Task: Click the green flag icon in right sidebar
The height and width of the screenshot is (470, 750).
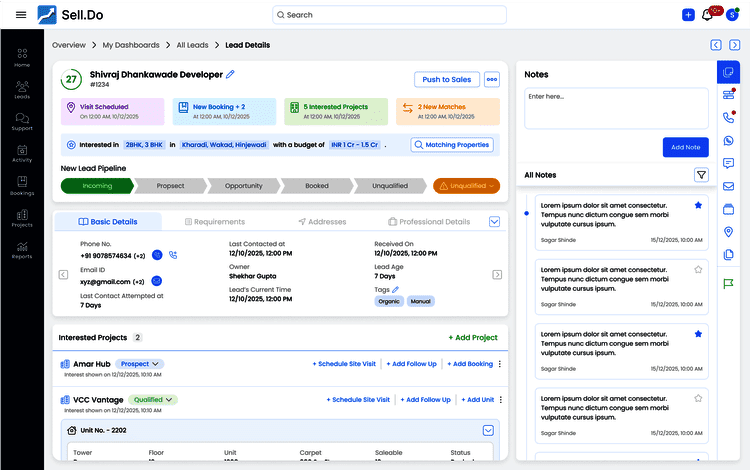Action: [x=728, y=283]
